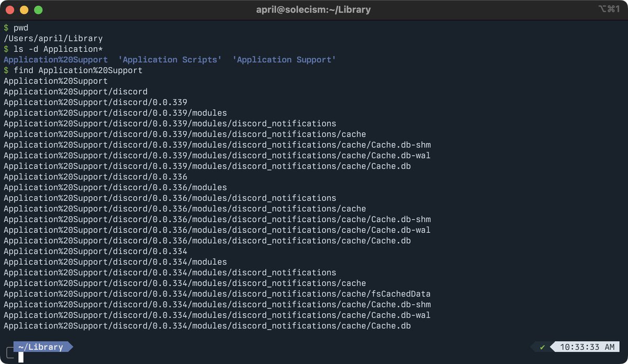628x364 pixels.
Task: Click the discord/0.0.339 directory line
Action: click(95, 102)
